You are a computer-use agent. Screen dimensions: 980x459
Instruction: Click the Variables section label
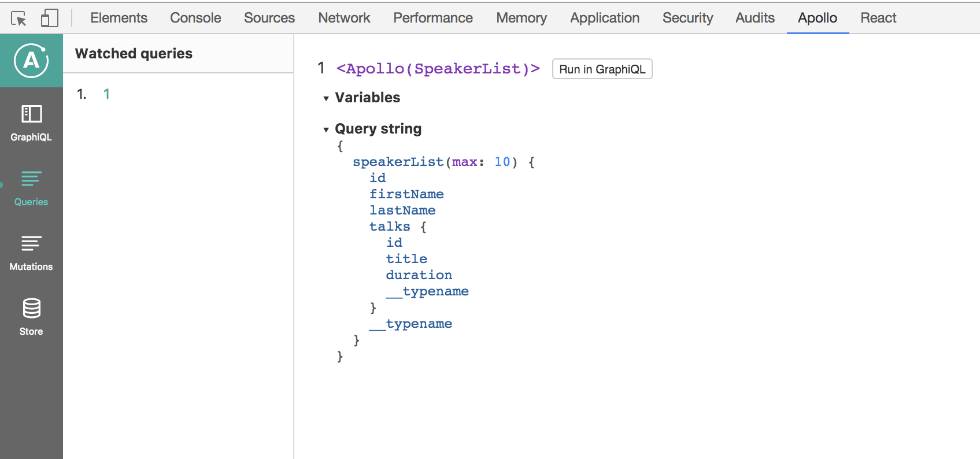(368, 97)
